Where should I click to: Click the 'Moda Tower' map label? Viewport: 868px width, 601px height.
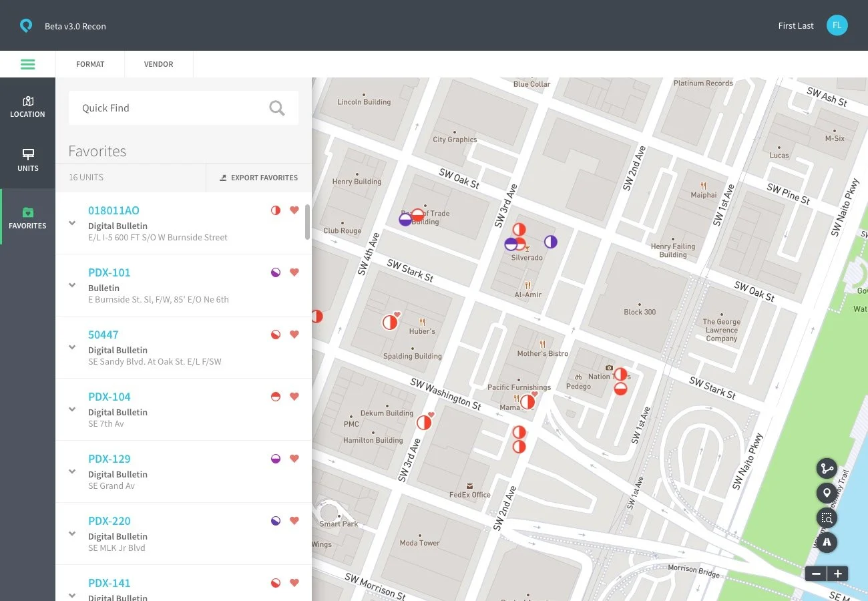tap(420, 543)
